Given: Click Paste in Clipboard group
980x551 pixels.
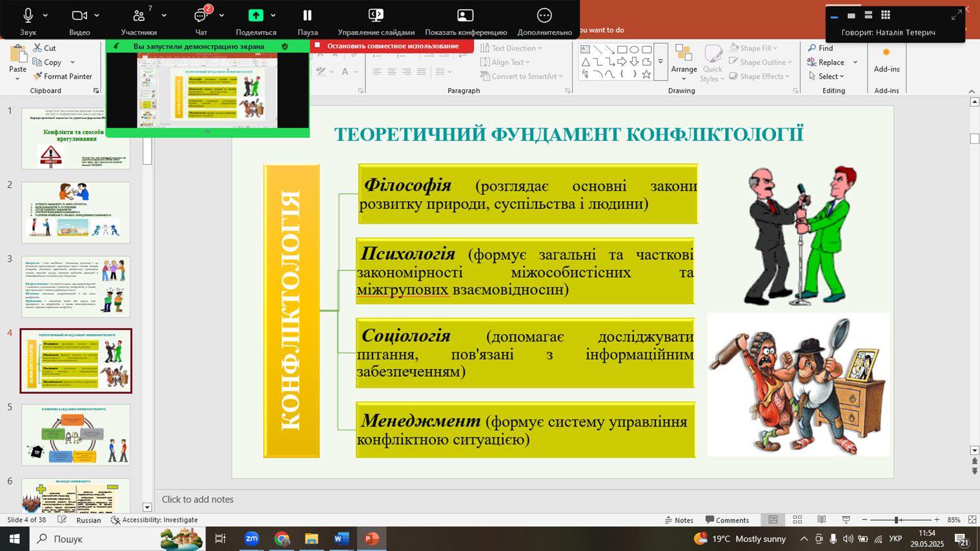Looking at the screenshot, I should coord(18,61).
